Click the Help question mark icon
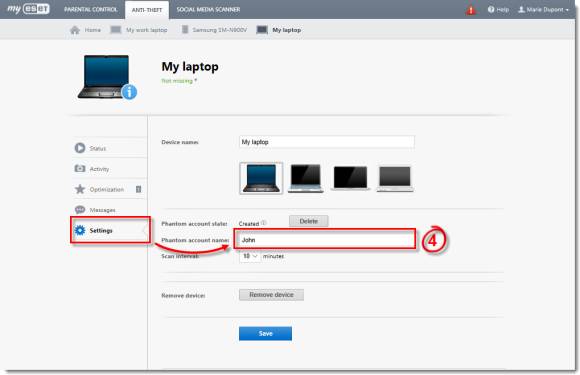 pos(491,10)
